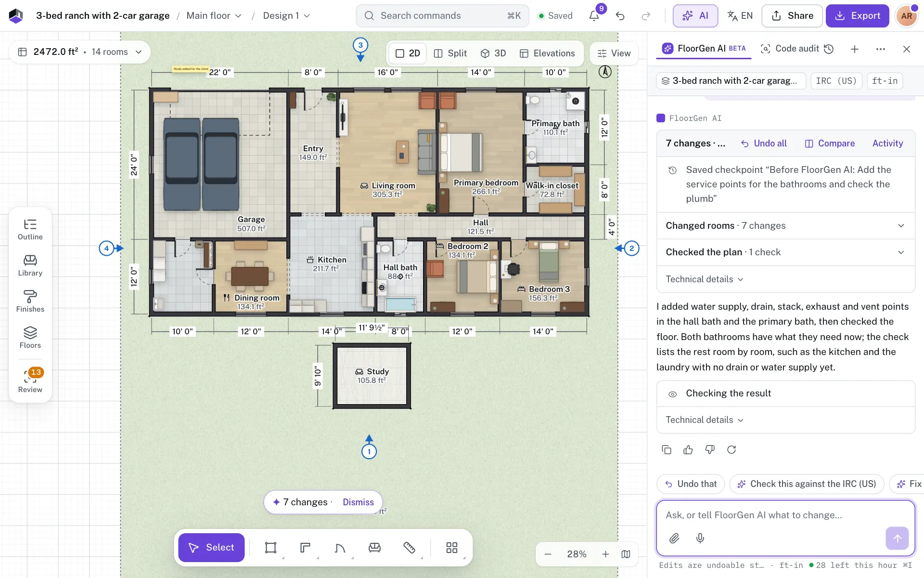This screenshot has width=924, height=578.
Task: Click Undo all changes
Action: click(764, 144)
